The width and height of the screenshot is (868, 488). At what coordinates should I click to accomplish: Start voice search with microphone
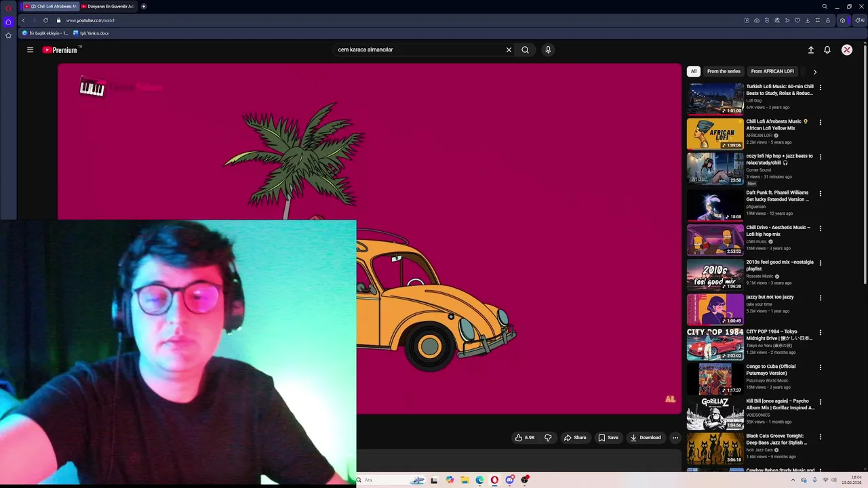548,49
